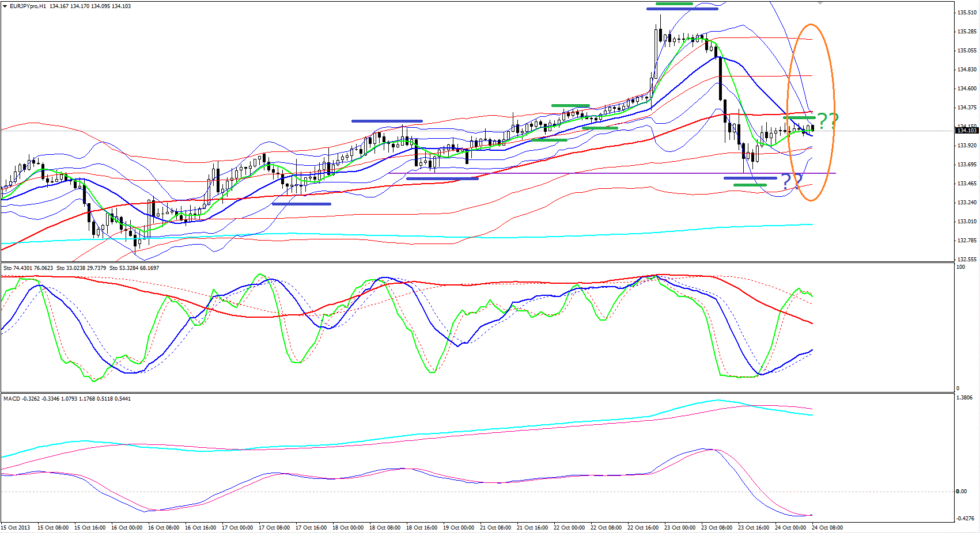Image resolution: width=980 pixels, height=533 pixels.
Task: Click the 134.375 price axis label
Action: [x=967, y=107]
